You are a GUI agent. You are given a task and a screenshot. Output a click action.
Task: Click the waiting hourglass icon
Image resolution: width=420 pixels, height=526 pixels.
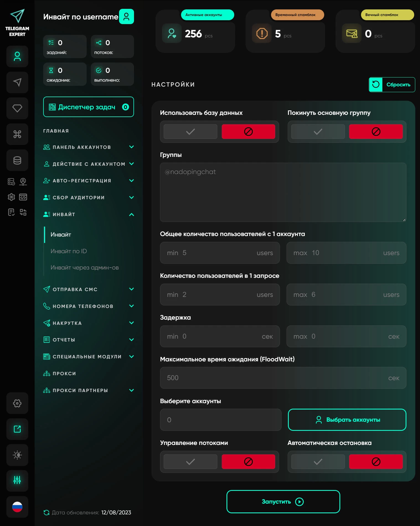pyautogui.click(x=51, y=70)
